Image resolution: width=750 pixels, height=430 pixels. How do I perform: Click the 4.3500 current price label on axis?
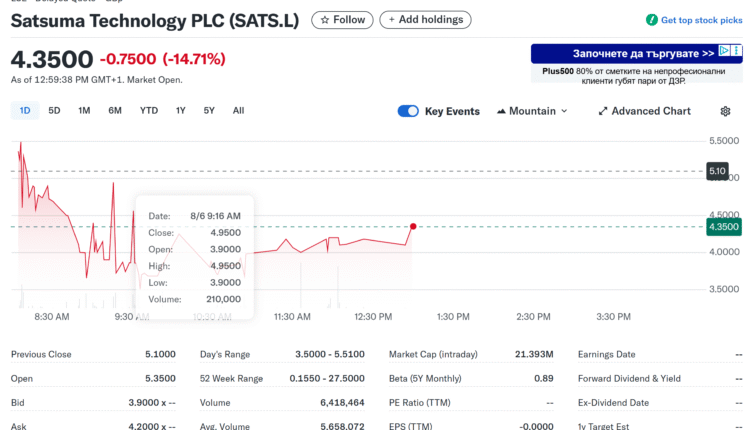723,227
